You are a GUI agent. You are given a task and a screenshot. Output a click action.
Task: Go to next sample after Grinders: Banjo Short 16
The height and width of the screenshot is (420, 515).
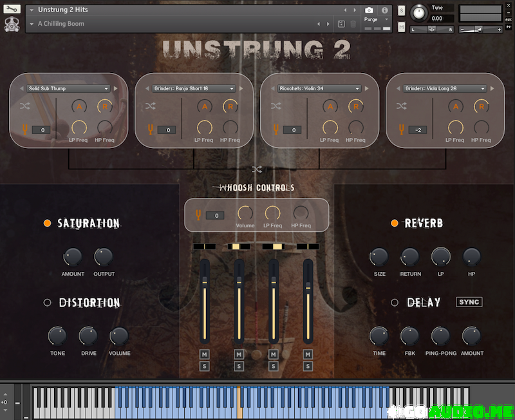(241, 88)
